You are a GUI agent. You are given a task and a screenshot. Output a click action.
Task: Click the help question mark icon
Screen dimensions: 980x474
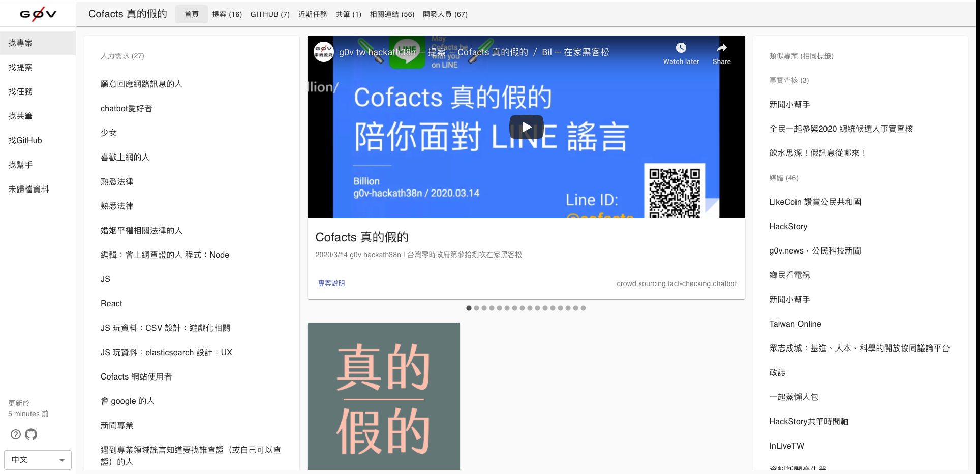pos(15,435)
